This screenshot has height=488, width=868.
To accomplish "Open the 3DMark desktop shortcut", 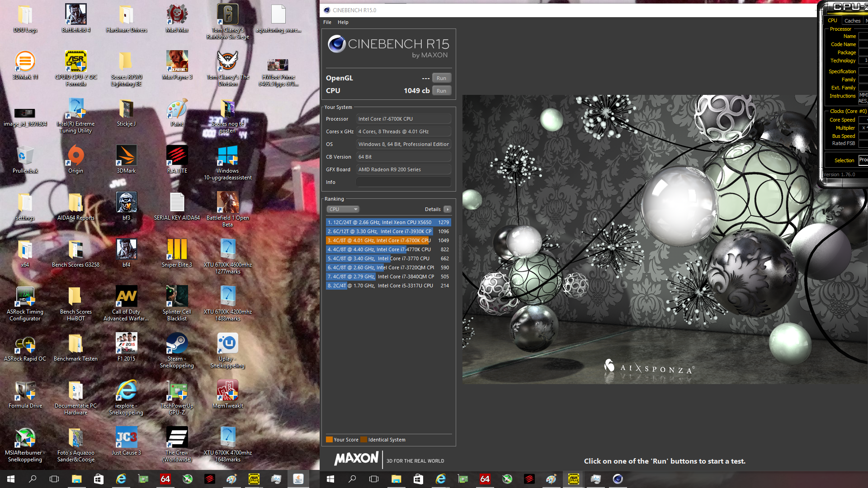I will pos(127,159).
